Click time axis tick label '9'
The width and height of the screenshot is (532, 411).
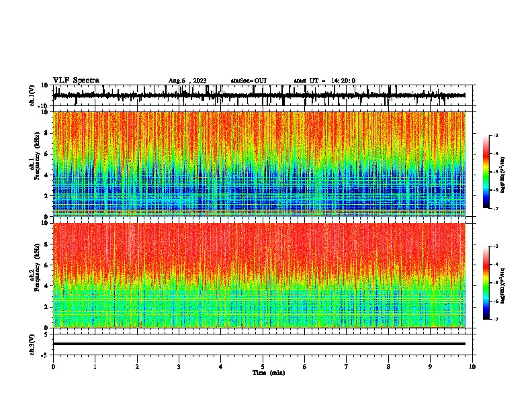tap(430, 367)
